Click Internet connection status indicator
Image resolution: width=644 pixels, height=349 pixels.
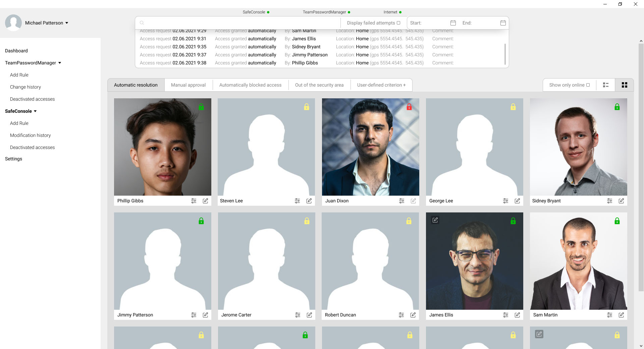pos(400,12)
